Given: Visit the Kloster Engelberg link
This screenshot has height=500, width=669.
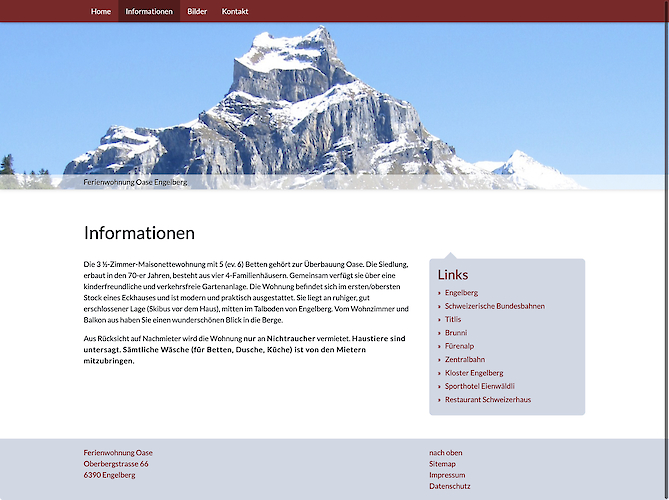Looking at the screenshot, I should (474, 373).
